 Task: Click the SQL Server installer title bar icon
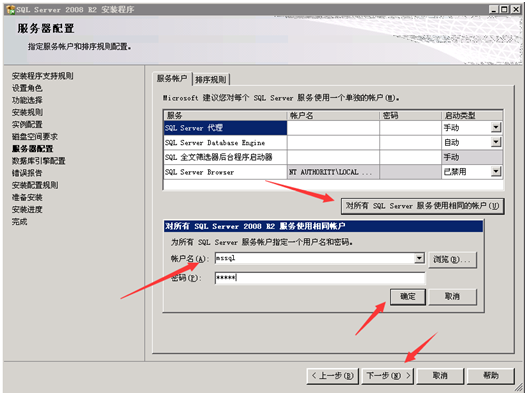[x=10, y=10]
